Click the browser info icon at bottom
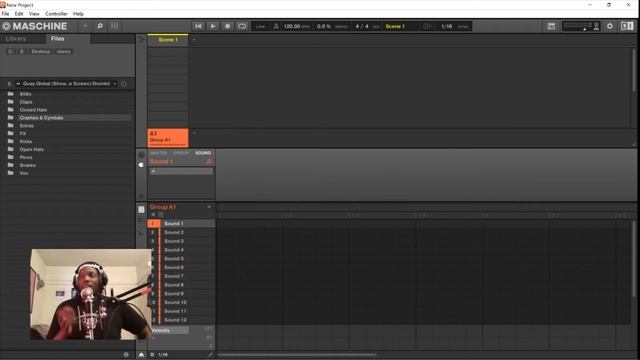 [x=126, y=355]
